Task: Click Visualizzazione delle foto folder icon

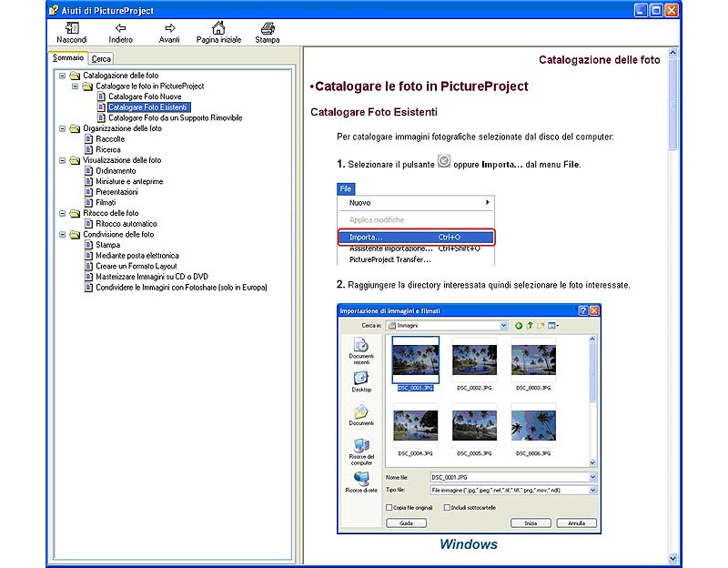Action: click(x=75, y=160)
